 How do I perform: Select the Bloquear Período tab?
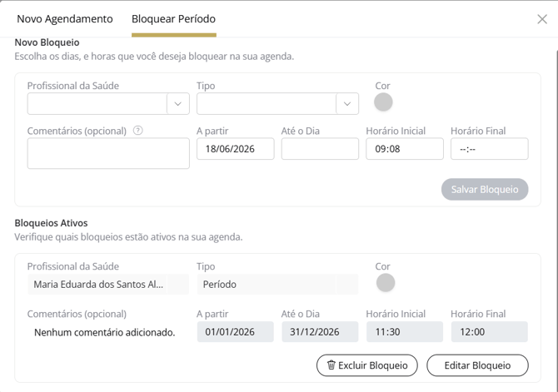coord(174,19)
